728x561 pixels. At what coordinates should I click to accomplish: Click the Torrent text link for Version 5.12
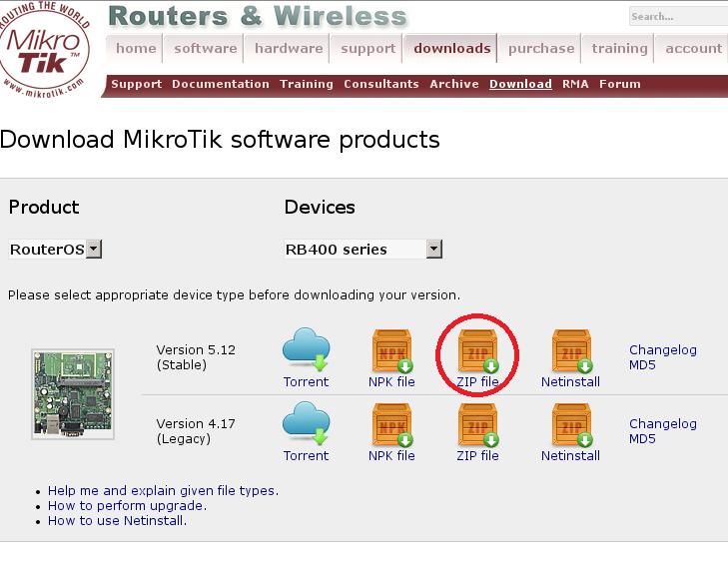point(306,382)
